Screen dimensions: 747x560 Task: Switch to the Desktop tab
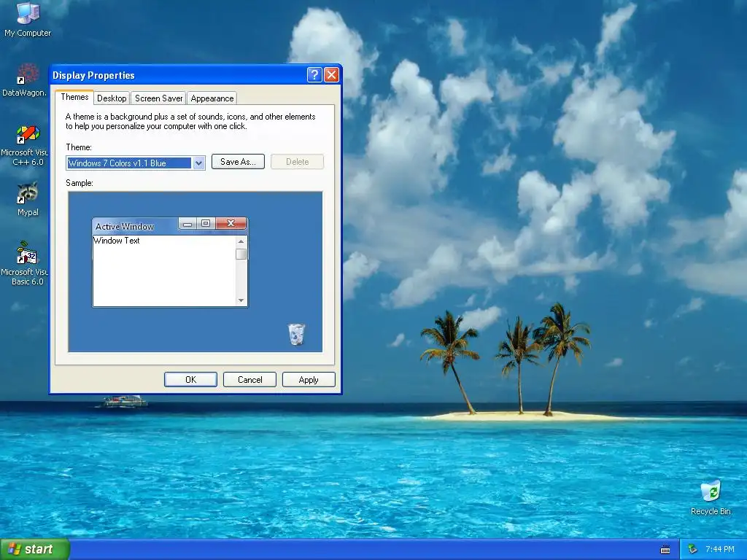click(112, 98)
